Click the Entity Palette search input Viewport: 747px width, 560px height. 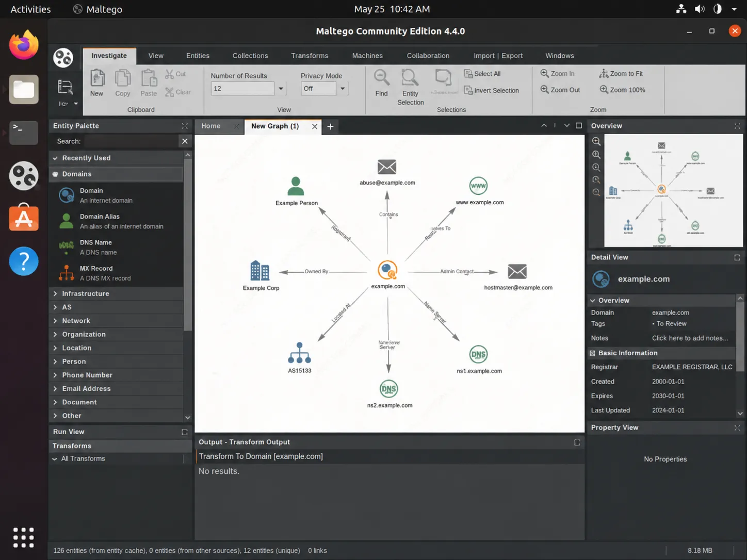click(x=130, y=141)
